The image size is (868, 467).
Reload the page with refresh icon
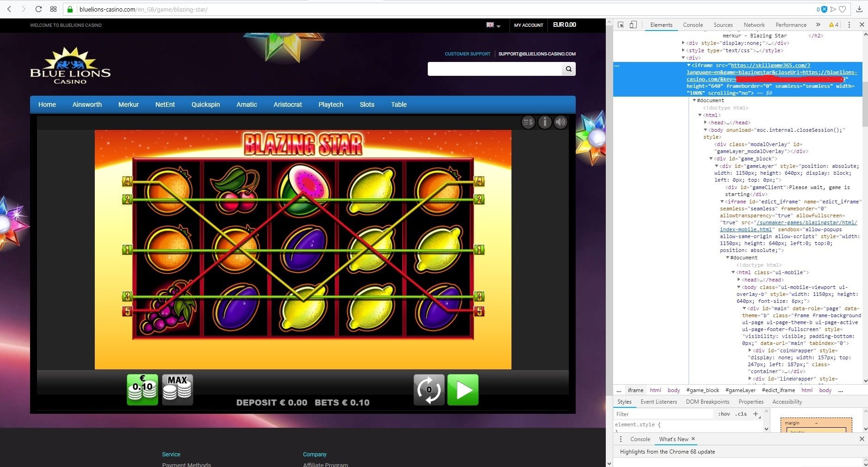[38, 9]
